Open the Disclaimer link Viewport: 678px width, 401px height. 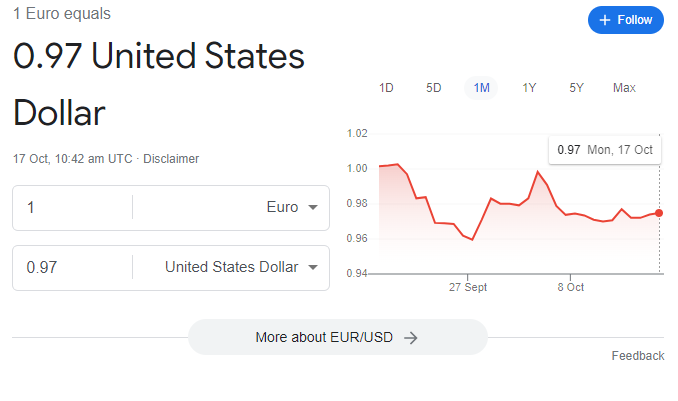[171, 159]
